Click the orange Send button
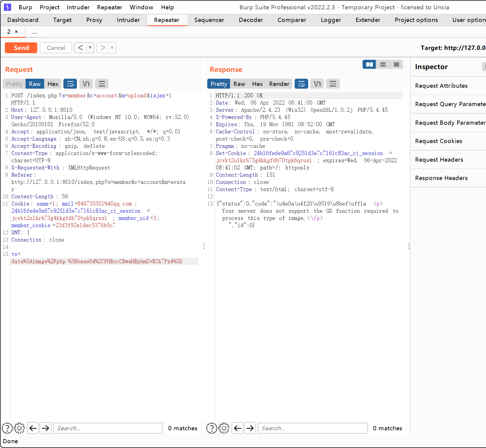 [x=21, y=48]
